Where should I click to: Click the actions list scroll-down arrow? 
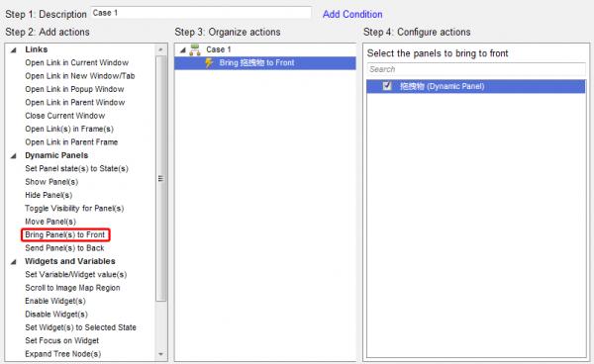coord(161,354)
